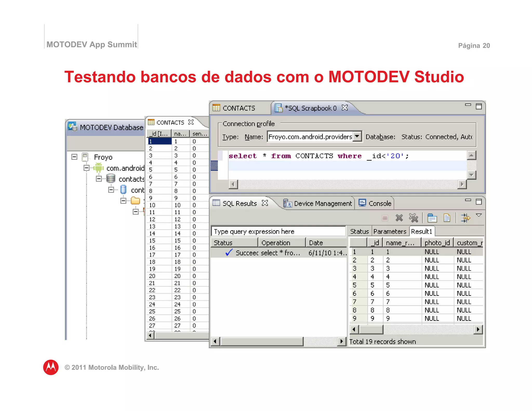Click the single grey X Remove Result icon
The width and height of the screenshot is (532, 411).
399,218
